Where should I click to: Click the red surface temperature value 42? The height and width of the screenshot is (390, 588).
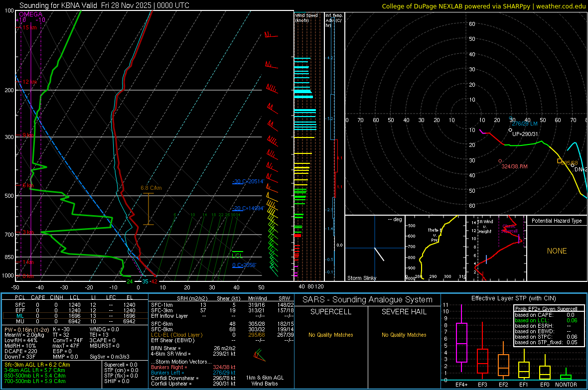pyautogui.click(x=154, y=281)
